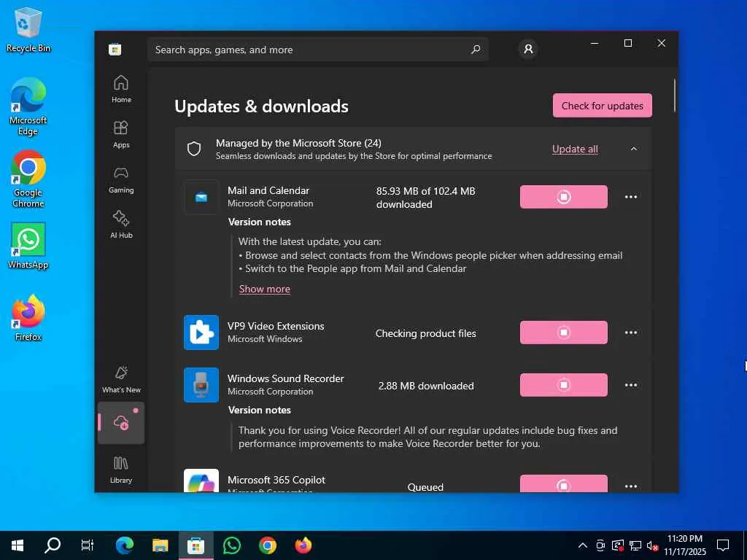Open Edge from the taskbar
This screenshot has height=560, width=747.
(x=124, y=545)
